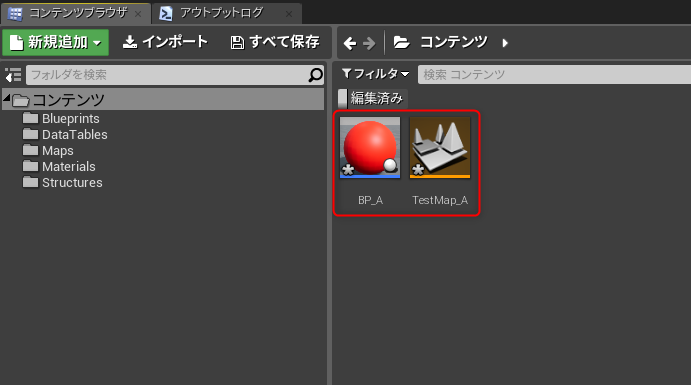Click the folder search magnifier icon
This screenshot has height=385, width=691.
pos(316,75)
